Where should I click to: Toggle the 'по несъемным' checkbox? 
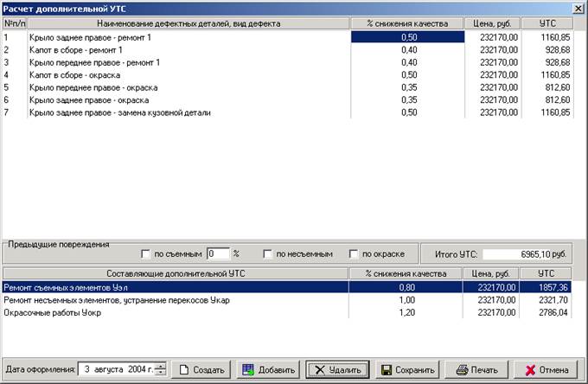268,254
